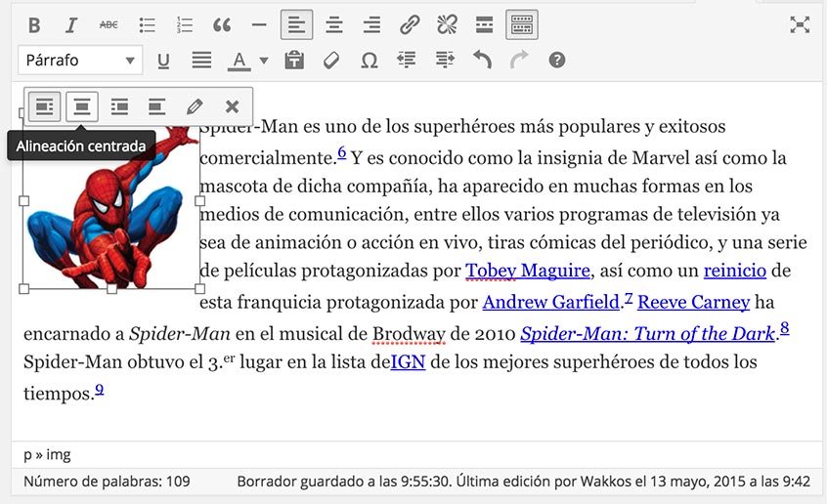
Task: Decrease the paragraph indent
Action: coord(406,61)
